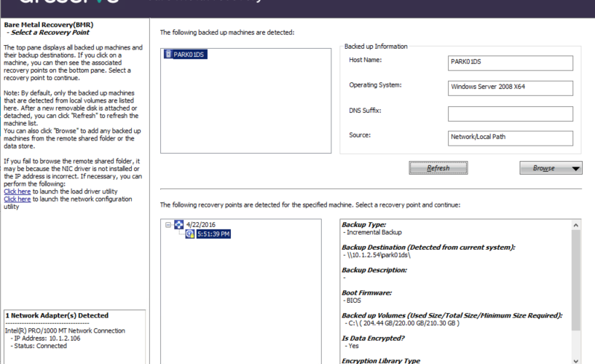The height and width of the screenshot is (364, 595).
Task: Click the "1 Network Adapter(s) Detected" heading
Action: pyautogui.click(x=57, y=315)
